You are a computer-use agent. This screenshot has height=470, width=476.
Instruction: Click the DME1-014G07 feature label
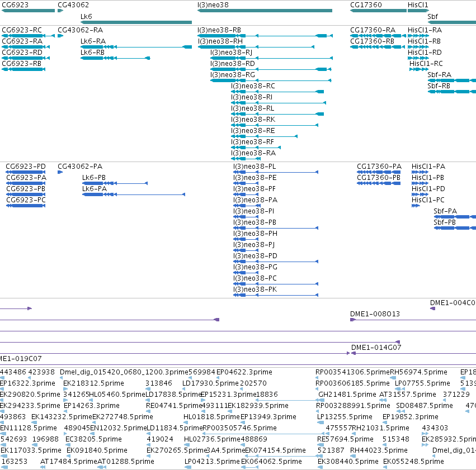click(376, 348)
